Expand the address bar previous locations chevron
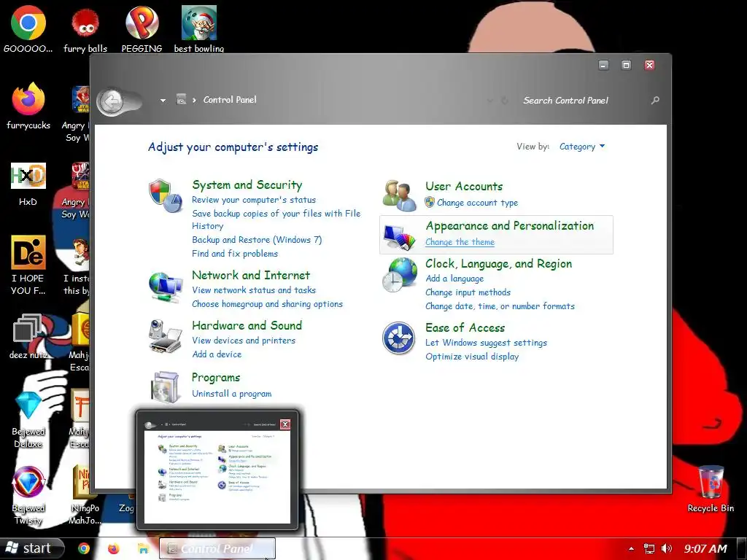The height and width of the screenshot is (560, 747). click(x=489, y=101)
